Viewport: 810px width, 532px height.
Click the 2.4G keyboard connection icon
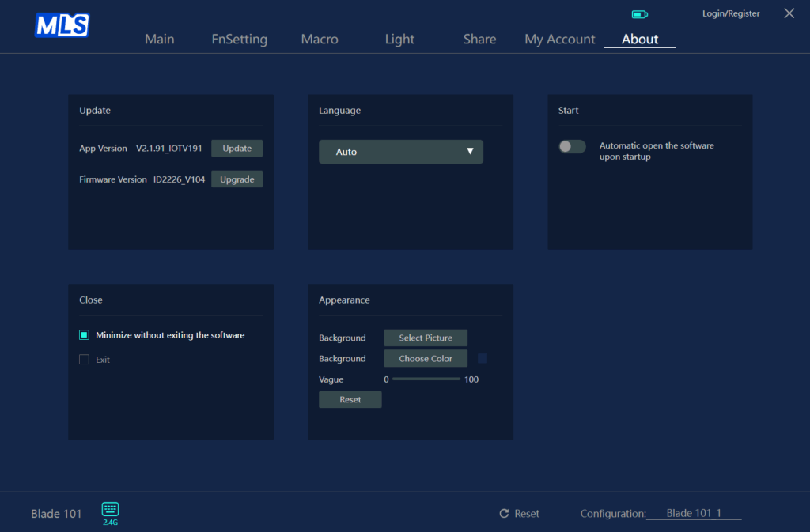[x=110, y=514]
